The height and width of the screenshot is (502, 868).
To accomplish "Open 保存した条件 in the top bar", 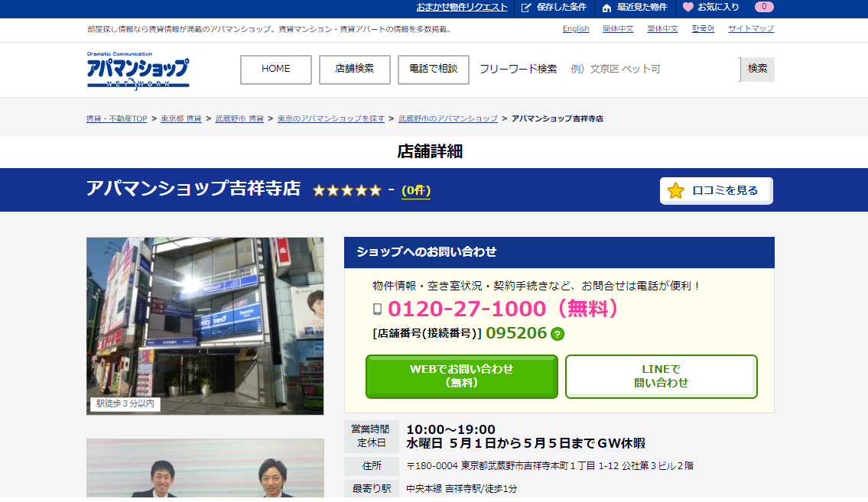I will coord(561,7).
